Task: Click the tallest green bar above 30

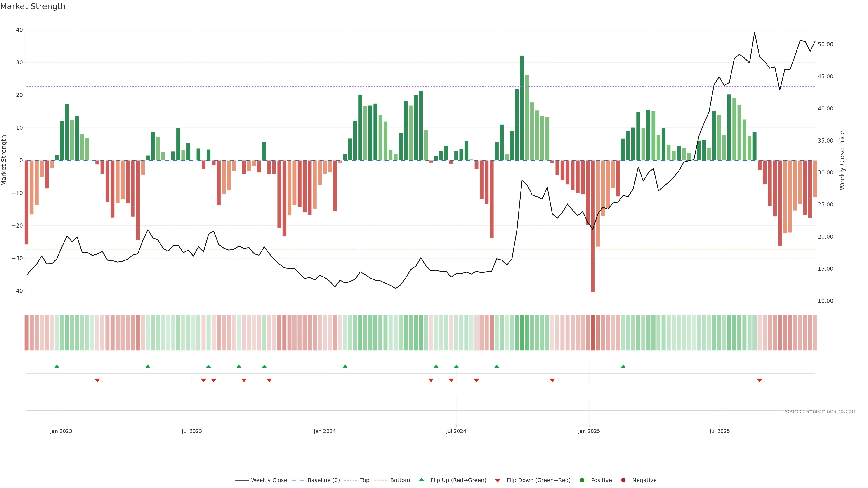Action: point(522,108)
